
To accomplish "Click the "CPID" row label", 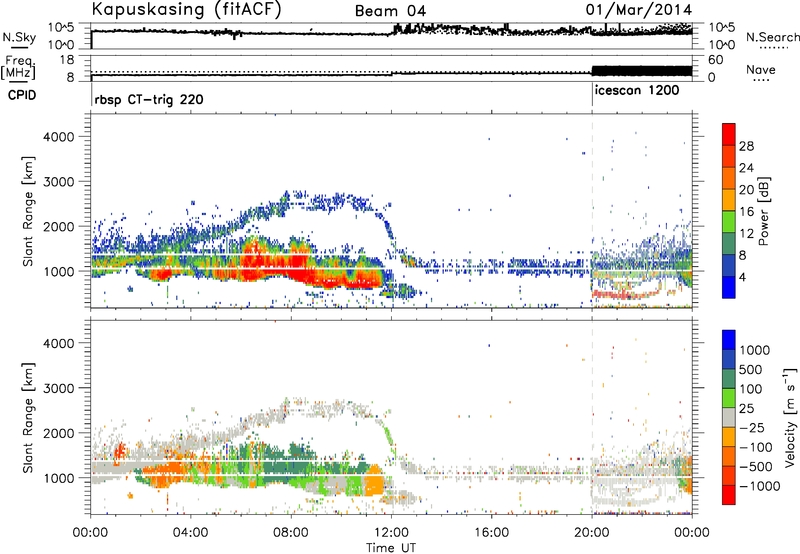I will pyautogui.click(x=22, y=95).
